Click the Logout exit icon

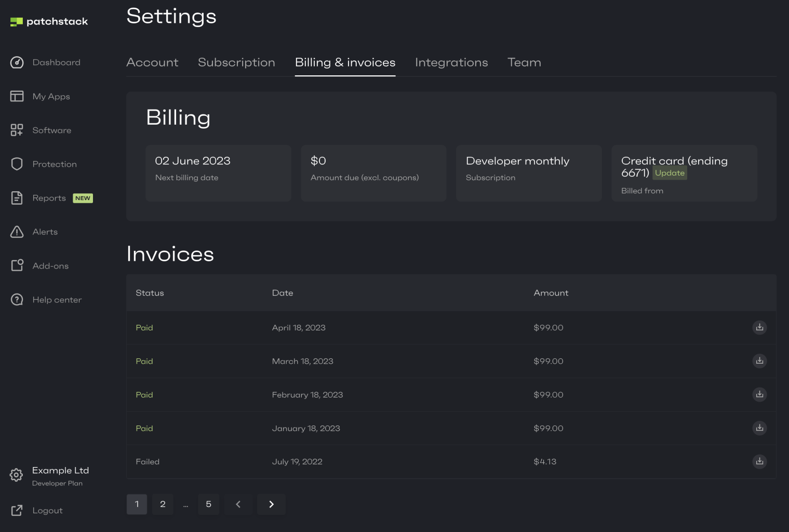17,510
